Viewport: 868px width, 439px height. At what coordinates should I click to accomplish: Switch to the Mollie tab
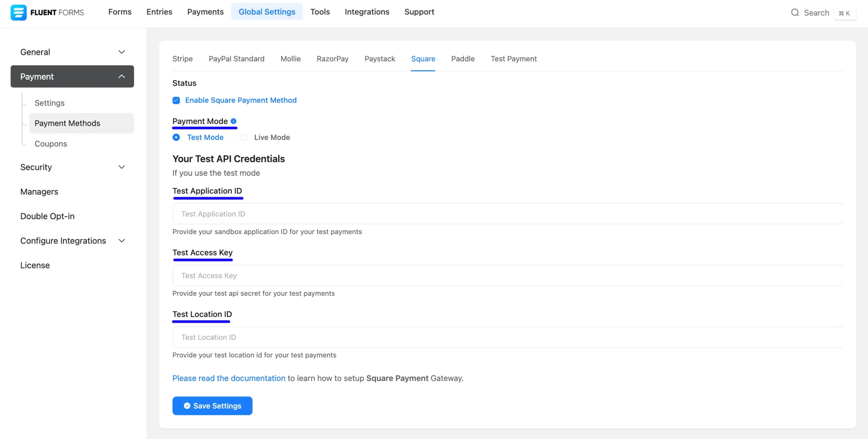(291, 59)
